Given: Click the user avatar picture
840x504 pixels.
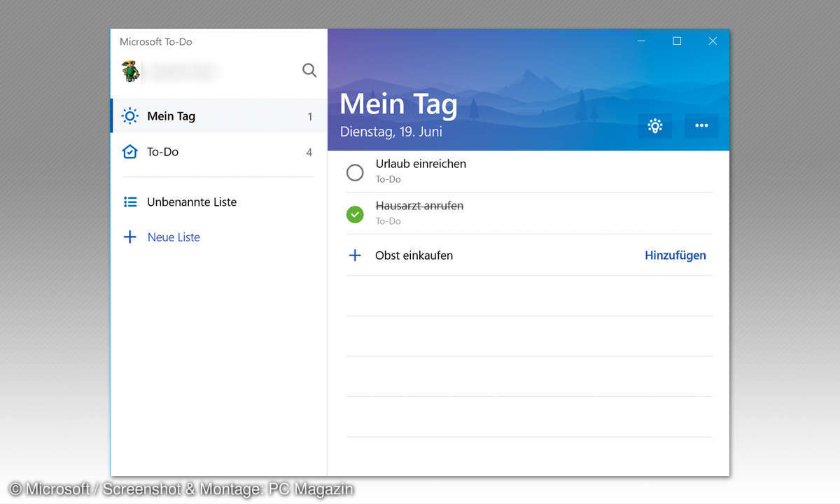Looking at the screenshot, I should coord(130,71).
